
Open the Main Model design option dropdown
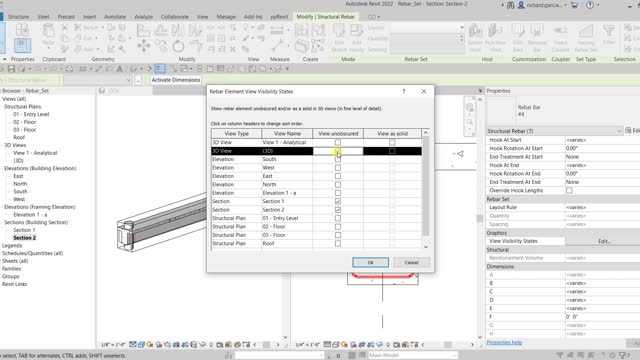tap(412, 356)
